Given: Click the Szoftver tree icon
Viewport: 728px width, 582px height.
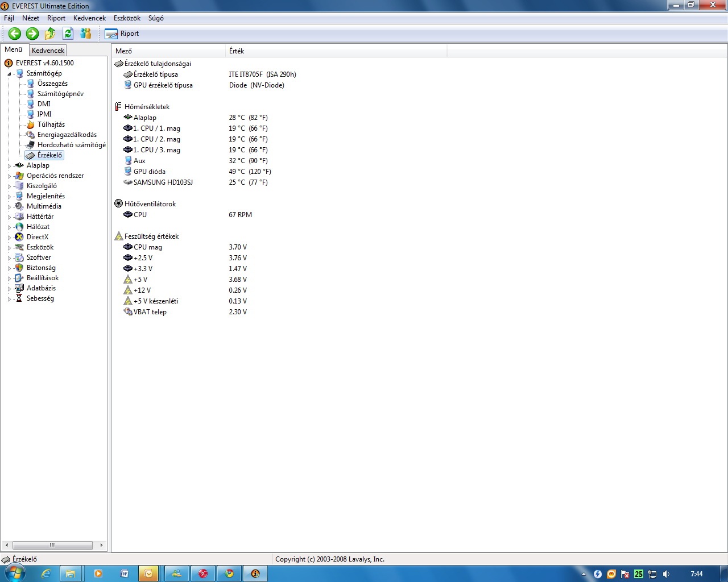Looking at the screenshot, I should 19,257.
